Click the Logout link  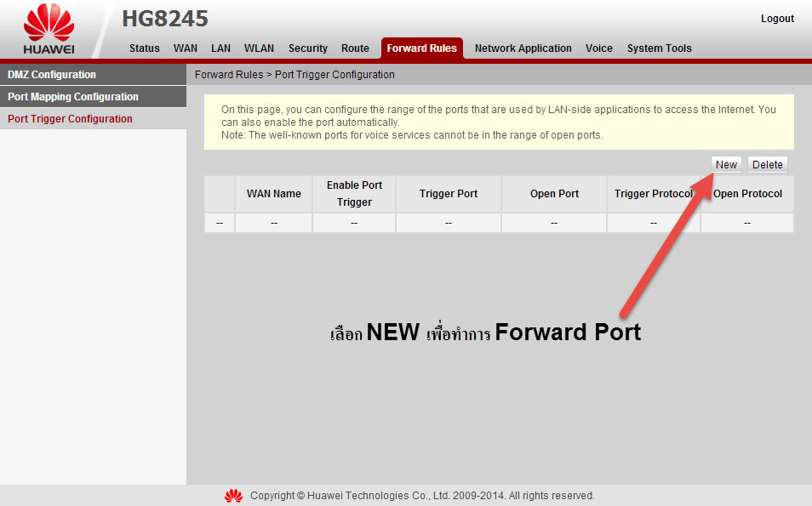pyautogui.click(x=776, y=19)
